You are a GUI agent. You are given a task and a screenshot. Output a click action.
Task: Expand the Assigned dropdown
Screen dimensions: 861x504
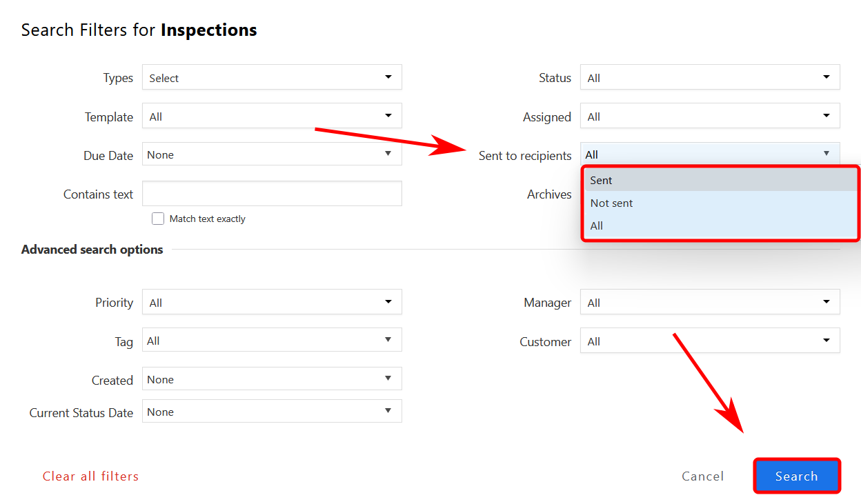coord(710,117)
